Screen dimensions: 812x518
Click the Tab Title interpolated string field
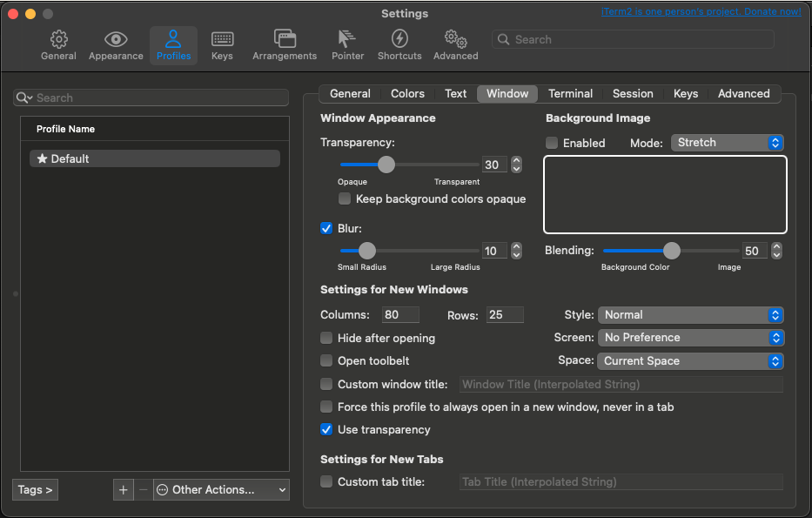(x=621, y=481)
